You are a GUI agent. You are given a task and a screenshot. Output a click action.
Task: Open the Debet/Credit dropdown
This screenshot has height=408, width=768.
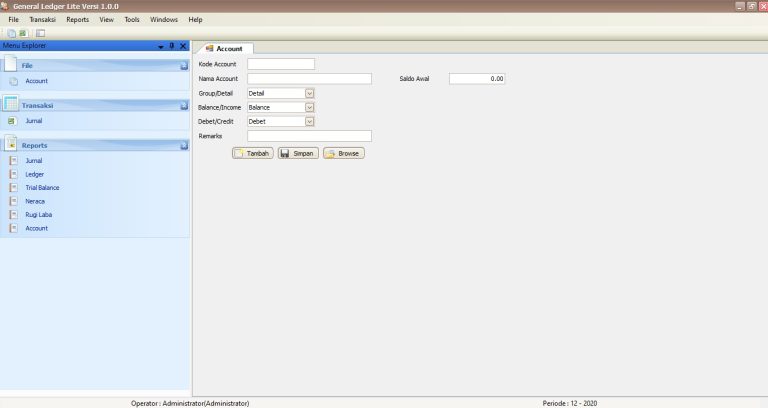309,121
